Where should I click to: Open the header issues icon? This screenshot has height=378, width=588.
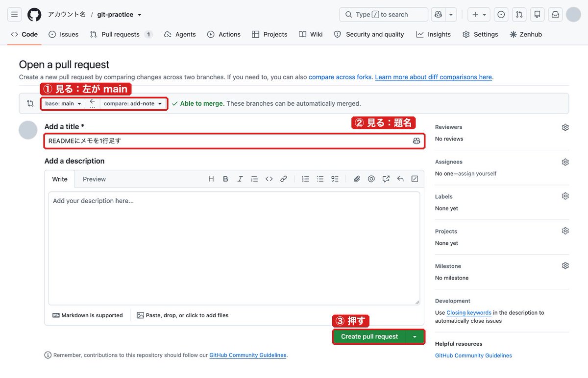[501, 15]
